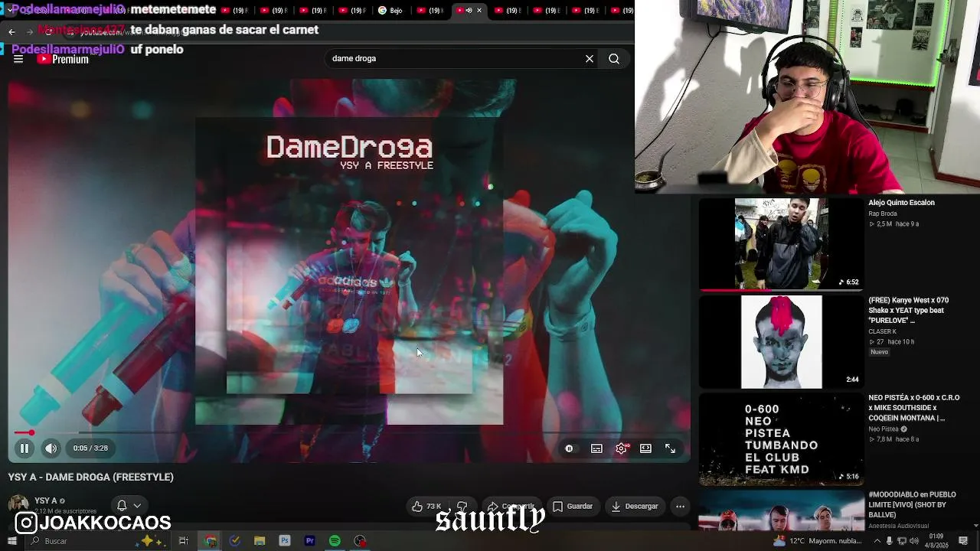Seek along the red video progress bar
980x551 pixels.
pyautogui.click(x=348, y=433)
